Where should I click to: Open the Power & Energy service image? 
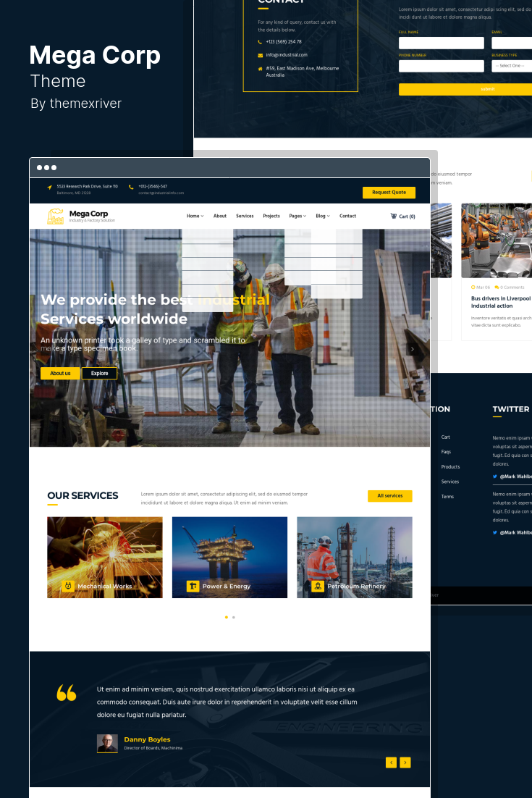tap(229, 558)
